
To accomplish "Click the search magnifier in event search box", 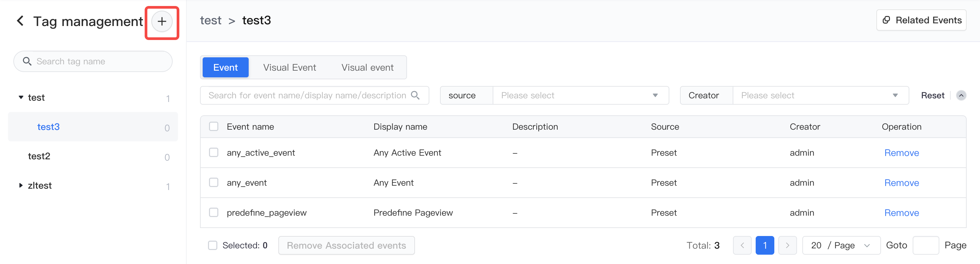I will [x=415, y=95].
